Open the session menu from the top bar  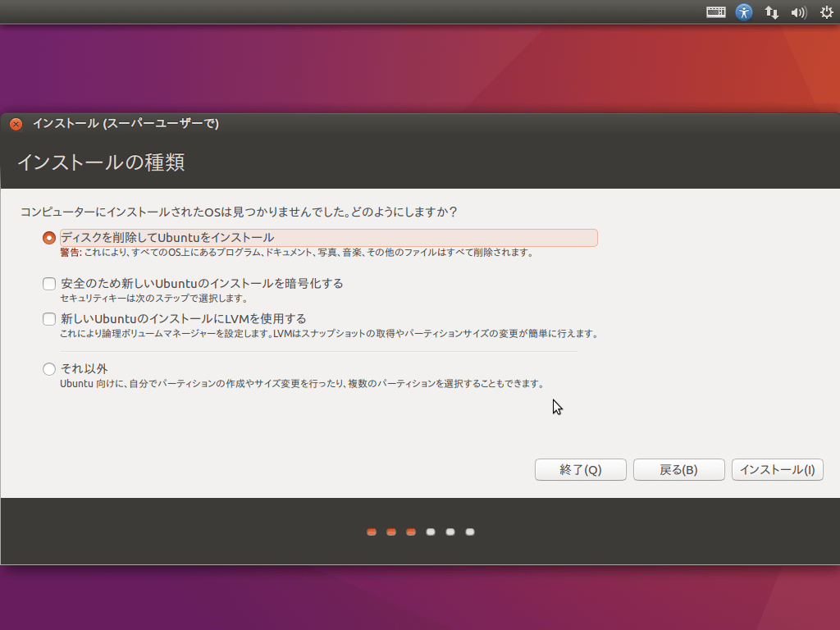[x=826, y=11]
